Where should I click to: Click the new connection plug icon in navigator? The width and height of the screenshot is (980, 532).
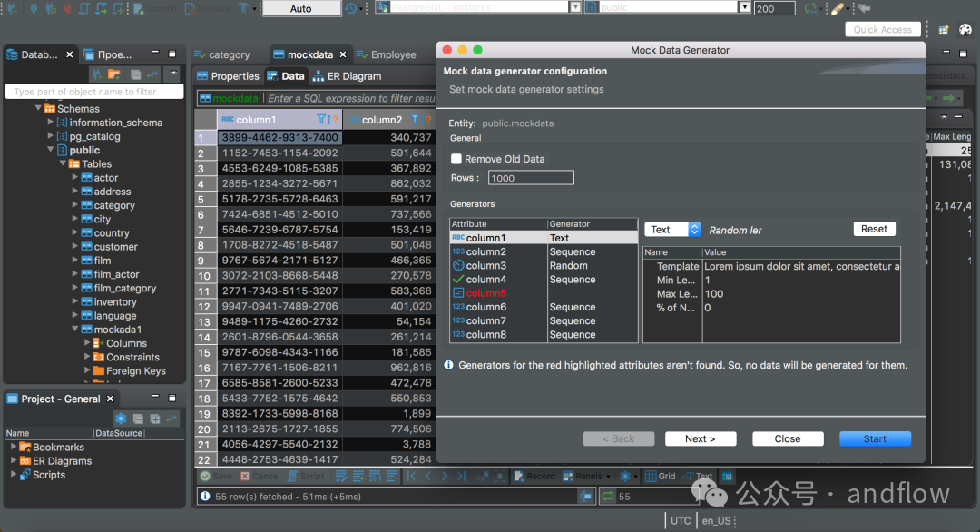click(x=96, y=74)
